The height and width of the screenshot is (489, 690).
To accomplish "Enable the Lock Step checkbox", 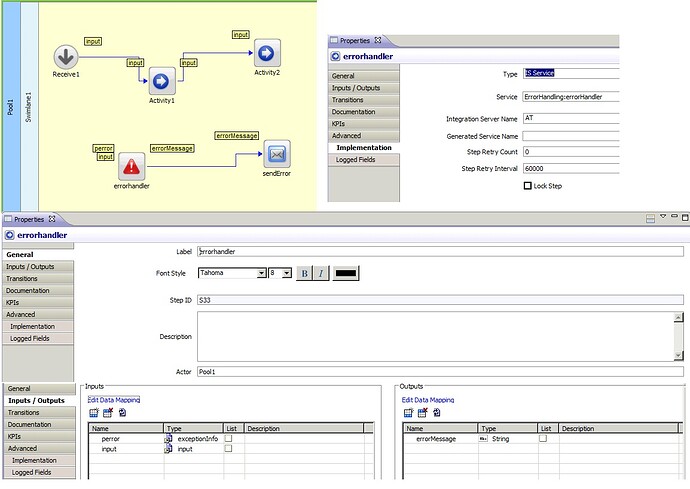I will [x=528, y=186].
